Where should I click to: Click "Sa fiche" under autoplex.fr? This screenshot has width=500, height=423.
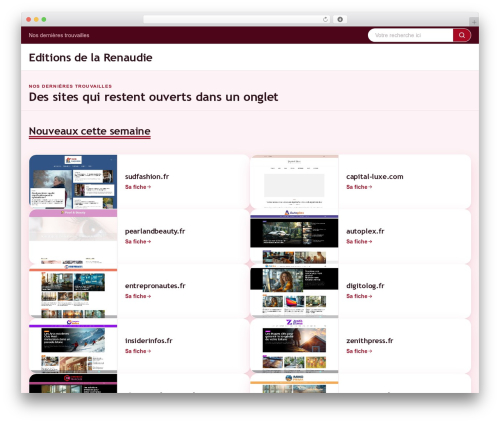pyautogui.click(x=359, y=241)
